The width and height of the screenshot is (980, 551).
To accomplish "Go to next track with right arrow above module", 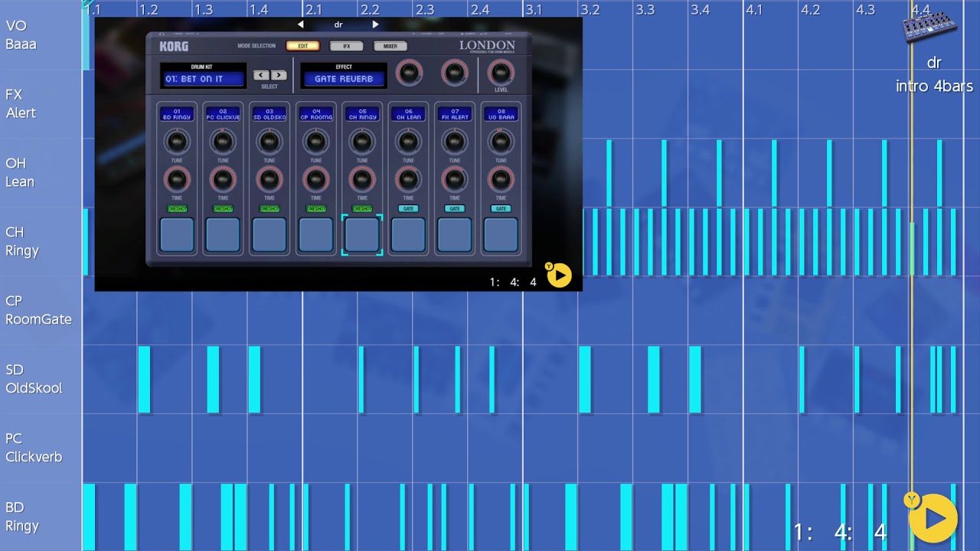I will (x=375, y=24).
